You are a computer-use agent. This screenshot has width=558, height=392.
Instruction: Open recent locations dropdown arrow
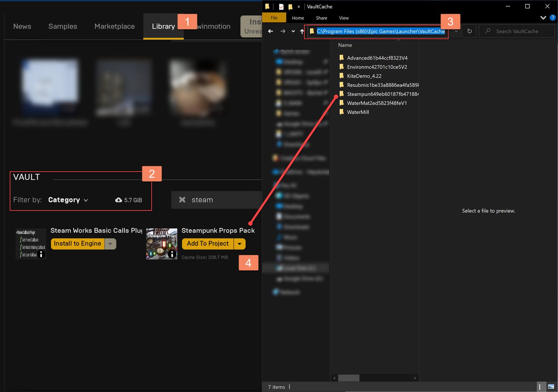click(293, 31)
